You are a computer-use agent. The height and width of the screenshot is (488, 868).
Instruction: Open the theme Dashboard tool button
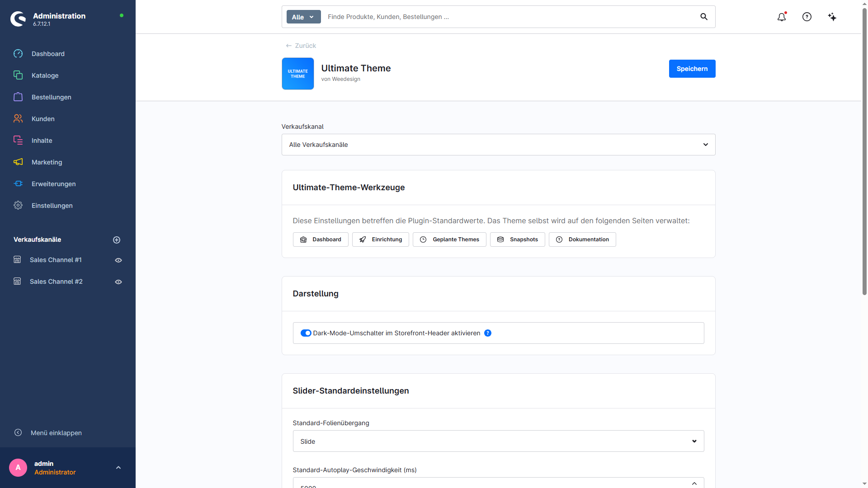click(x=321, y=239)
